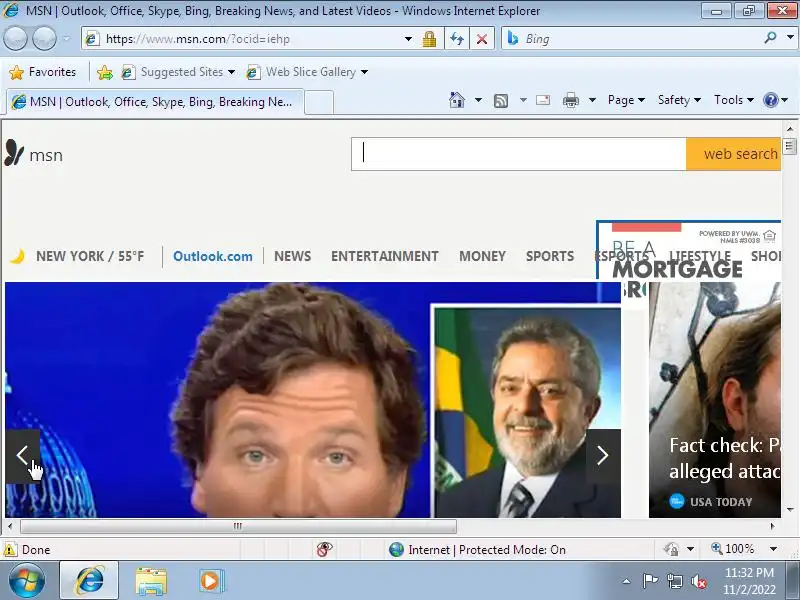
Task: Open the zoom level 100% button
Action: (x=733, y=549)
